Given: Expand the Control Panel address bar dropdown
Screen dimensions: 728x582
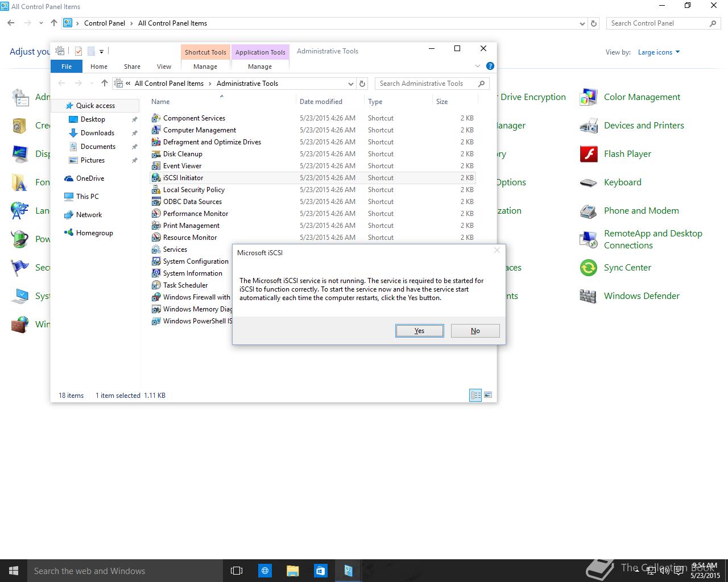Looking at the screenshot, I should pos(582,23).
